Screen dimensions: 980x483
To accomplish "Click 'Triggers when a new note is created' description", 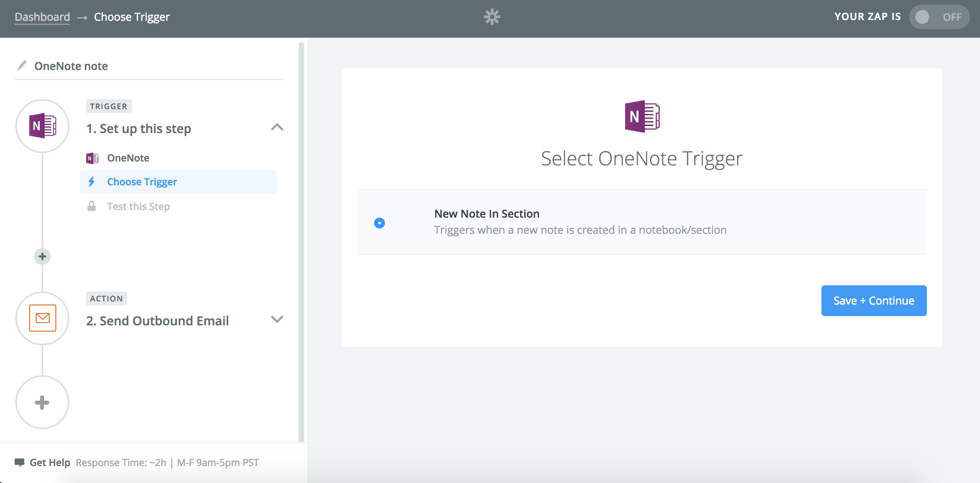I will click(580, 230).
